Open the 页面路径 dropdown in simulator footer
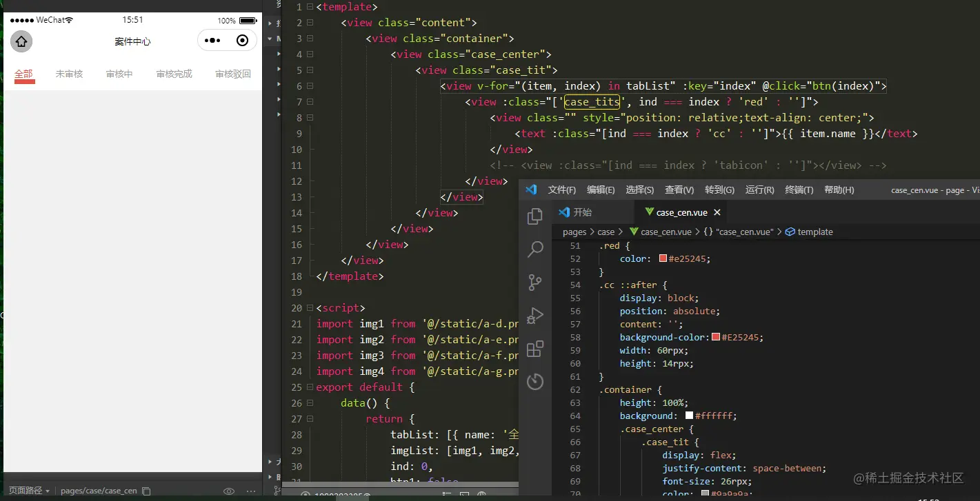Screen dimensions: 980x501 29,491
